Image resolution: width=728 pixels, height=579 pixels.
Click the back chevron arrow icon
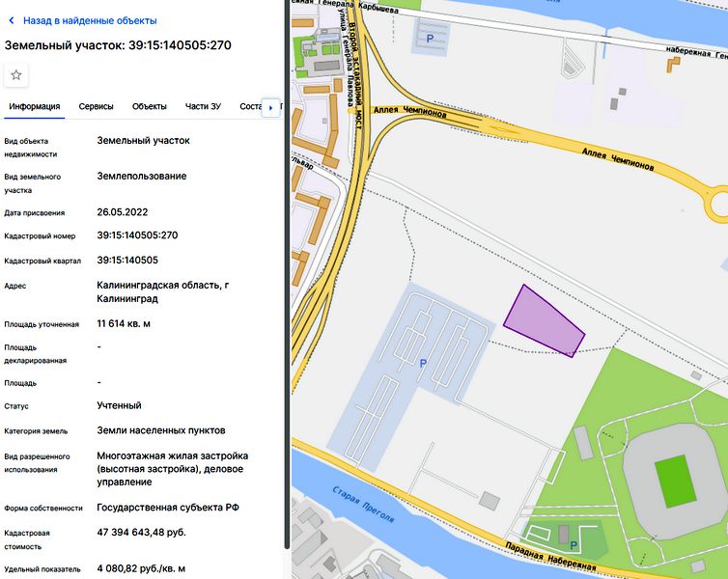(x=12, y=20)
